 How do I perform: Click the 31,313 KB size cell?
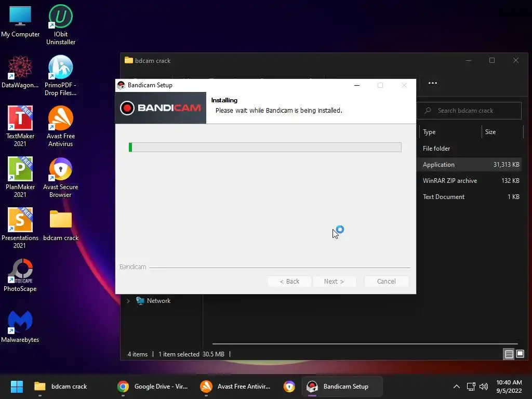[506, 165]
